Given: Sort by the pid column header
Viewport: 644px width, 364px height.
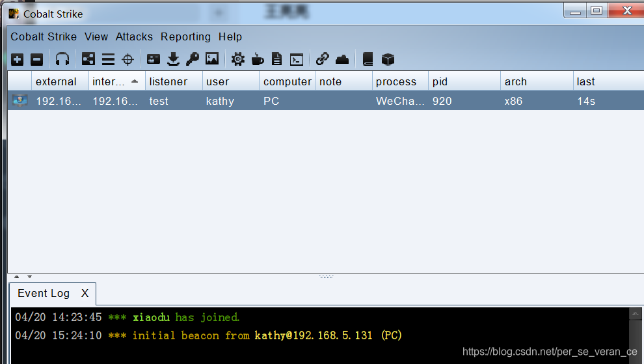Looking at the screenshot, I should pos(464,81).
